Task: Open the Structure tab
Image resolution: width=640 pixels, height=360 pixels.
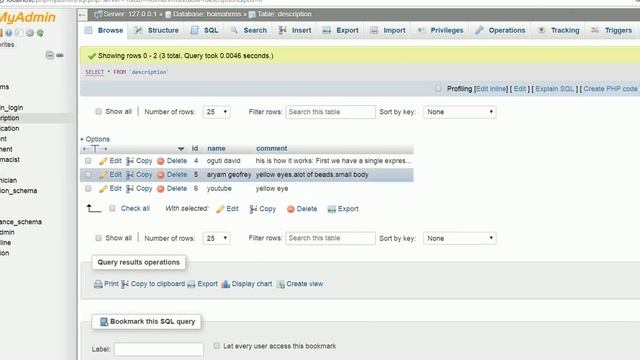Action: tap(157, 30)
